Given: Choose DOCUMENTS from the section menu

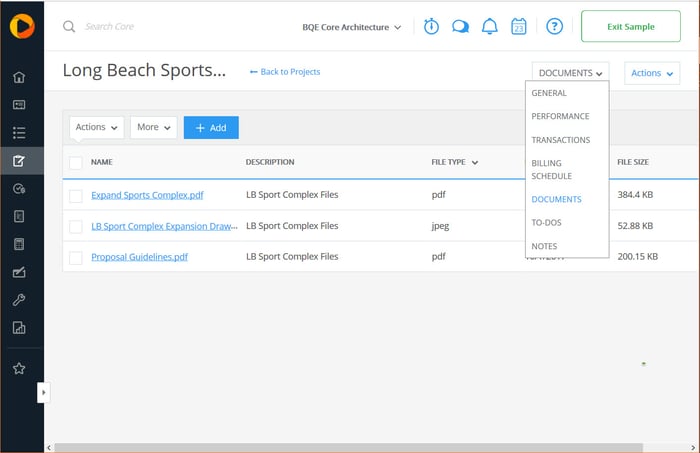Looking at the screenshot, I should [557, 199].
